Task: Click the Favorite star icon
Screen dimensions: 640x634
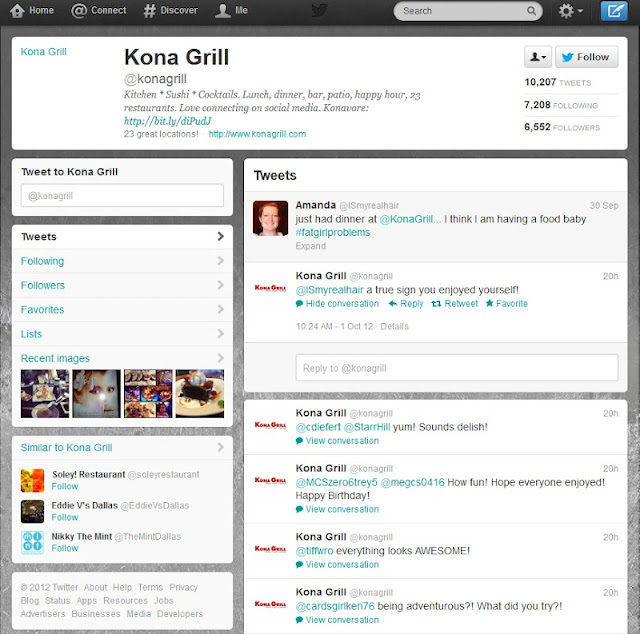Action: (489, 303)
